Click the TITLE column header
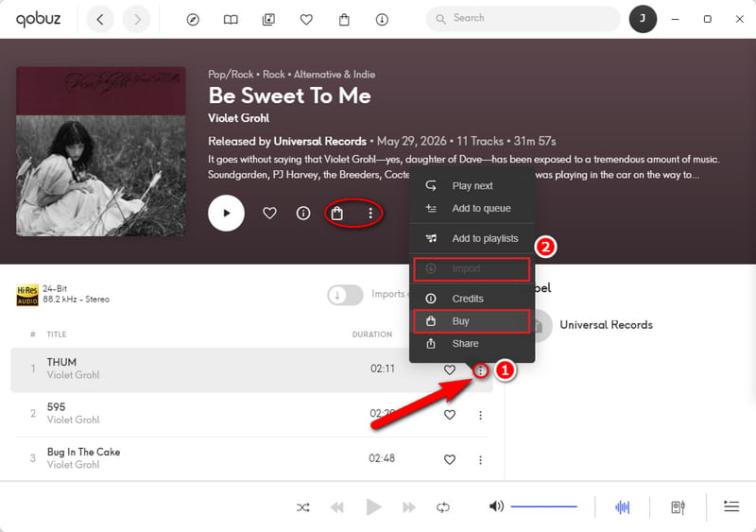 tap(57, 335)
